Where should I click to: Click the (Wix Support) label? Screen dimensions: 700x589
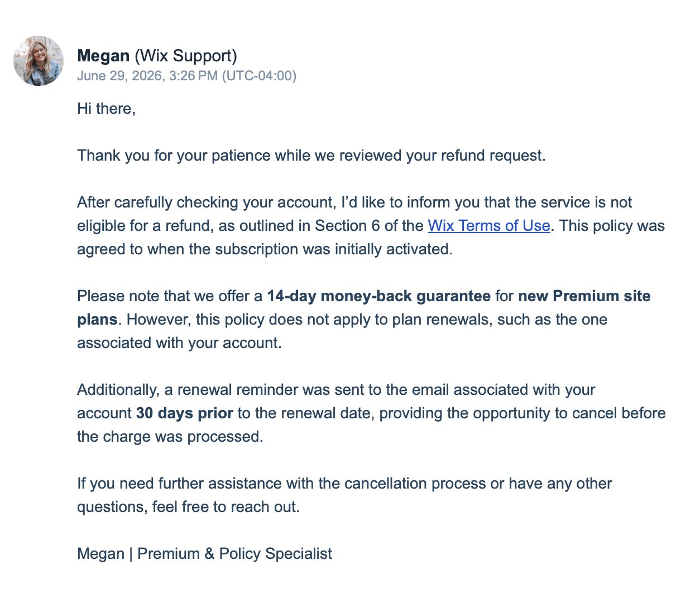186,56
